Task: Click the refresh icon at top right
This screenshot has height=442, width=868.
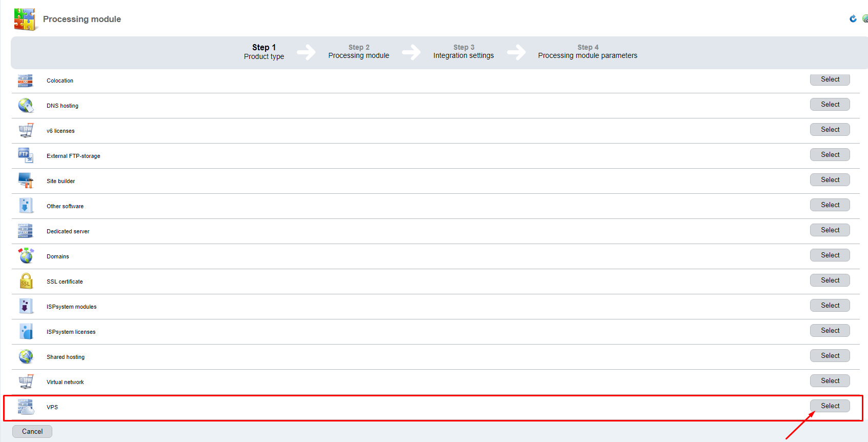Action: (853, 19)
